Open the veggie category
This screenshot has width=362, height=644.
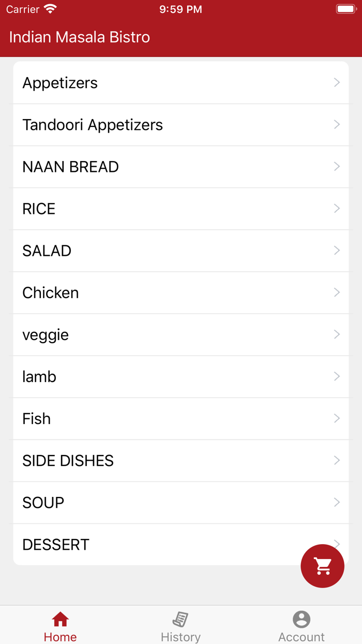click(x=180, y=334)
